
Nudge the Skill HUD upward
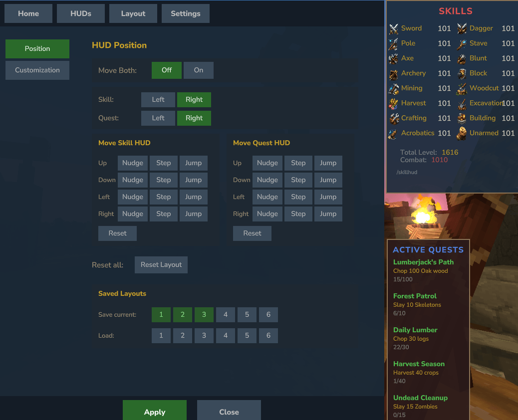(x=133, y=163)
